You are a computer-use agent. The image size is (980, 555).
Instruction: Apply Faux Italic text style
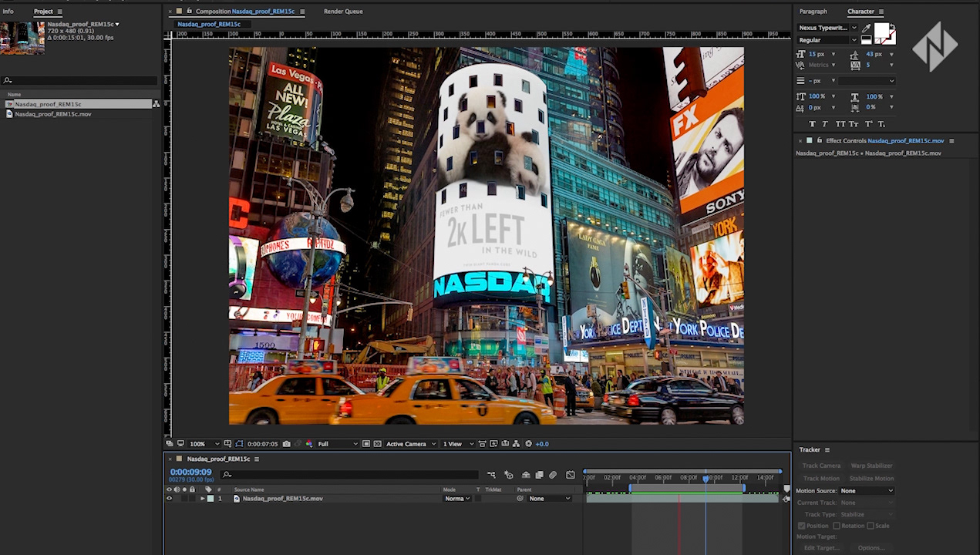click(825, 124)
